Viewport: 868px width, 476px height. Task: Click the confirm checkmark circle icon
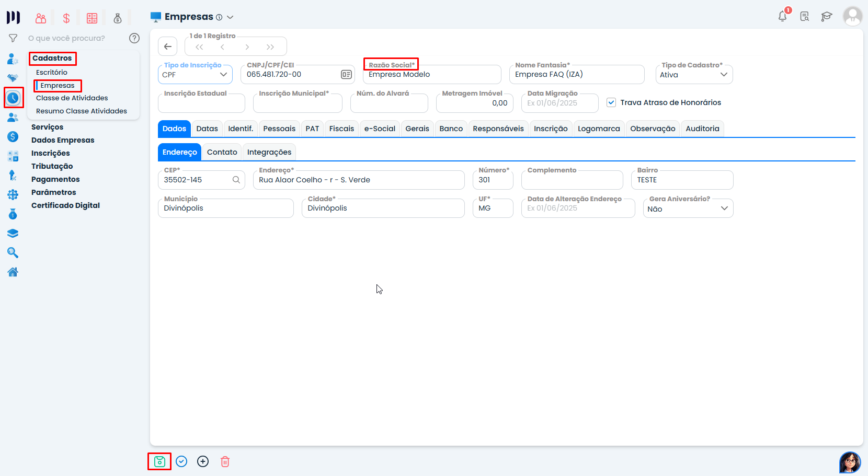pyautogui.click(x=181, y=461)
